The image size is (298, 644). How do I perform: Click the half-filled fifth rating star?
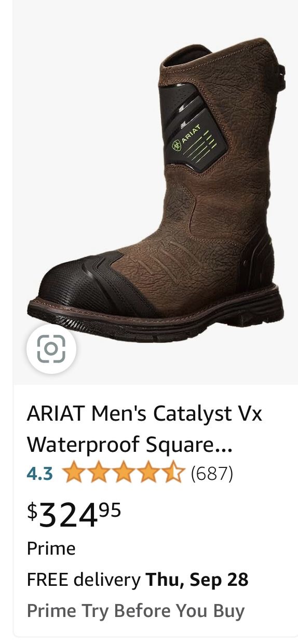point(173,473)
